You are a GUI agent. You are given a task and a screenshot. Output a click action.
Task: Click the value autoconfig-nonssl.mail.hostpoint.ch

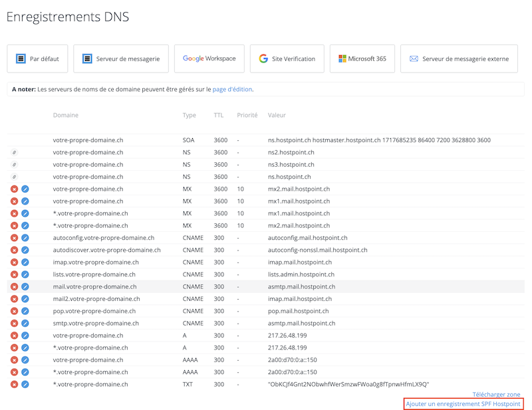click(x=318, y=250)
